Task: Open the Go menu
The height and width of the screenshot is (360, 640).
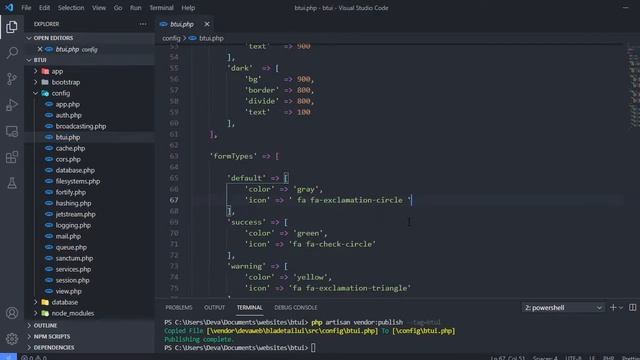Action: (x=118, y=8)
